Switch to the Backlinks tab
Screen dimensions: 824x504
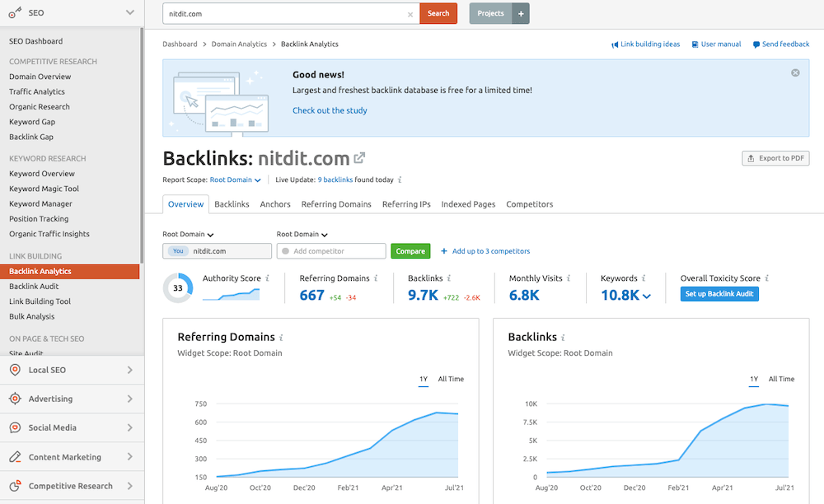(232, 204)
